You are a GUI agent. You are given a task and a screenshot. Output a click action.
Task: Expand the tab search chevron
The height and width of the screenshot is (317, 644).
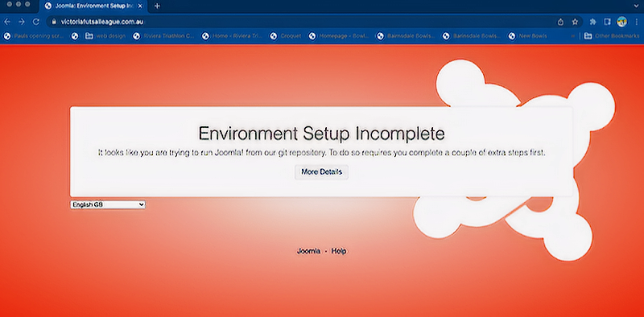[636, 6]
